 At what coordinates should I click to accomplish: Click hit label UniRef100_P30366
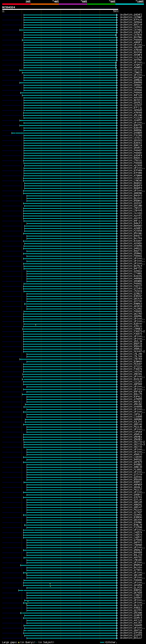point(131,135)
